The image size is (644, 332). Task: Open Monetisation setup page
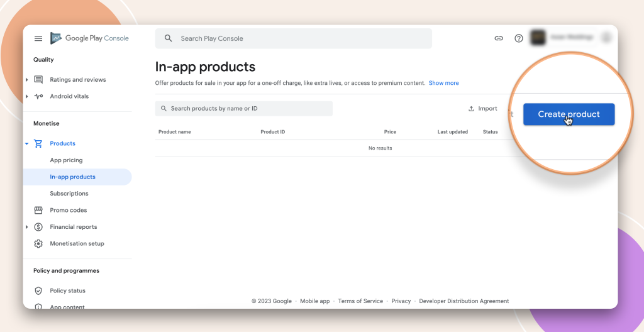tap(77, 244)
